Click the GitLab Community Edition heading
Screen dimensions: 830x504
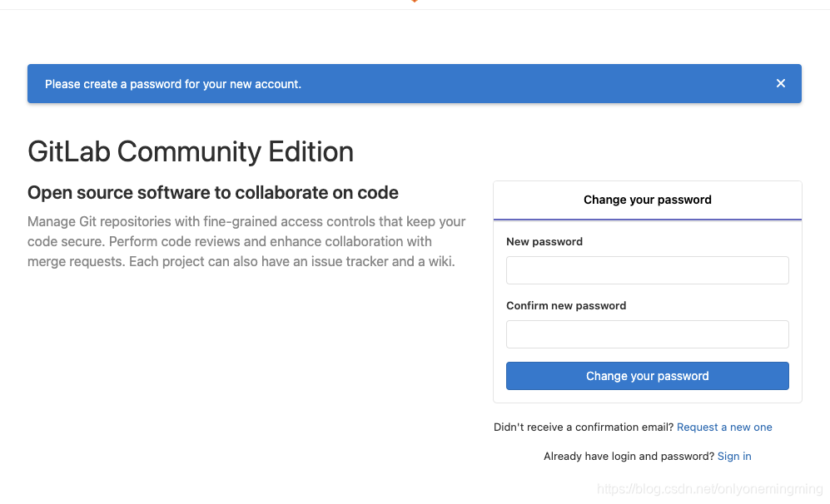click(191, 151)
